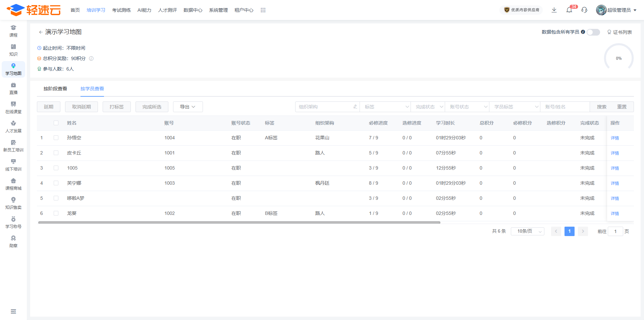
Task: Open notifications bell with 34 badge
Action: click(569, 10)
